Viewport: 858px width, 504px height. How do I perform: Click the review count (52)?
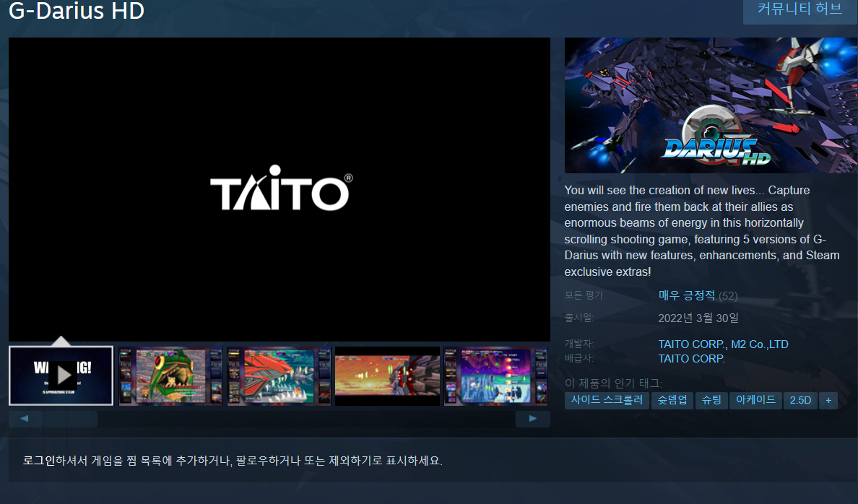(x=728, y=296)
